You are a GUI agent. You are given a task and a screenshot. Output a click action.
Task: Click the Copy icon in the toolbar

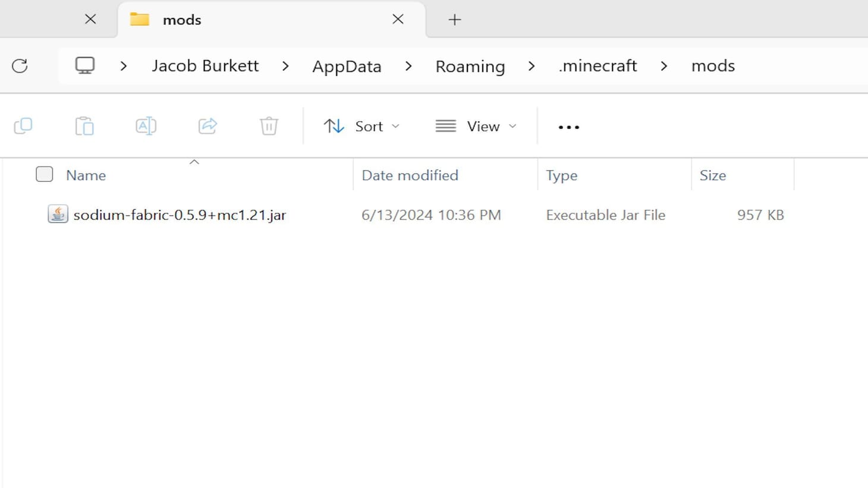[x=23, y=125]
